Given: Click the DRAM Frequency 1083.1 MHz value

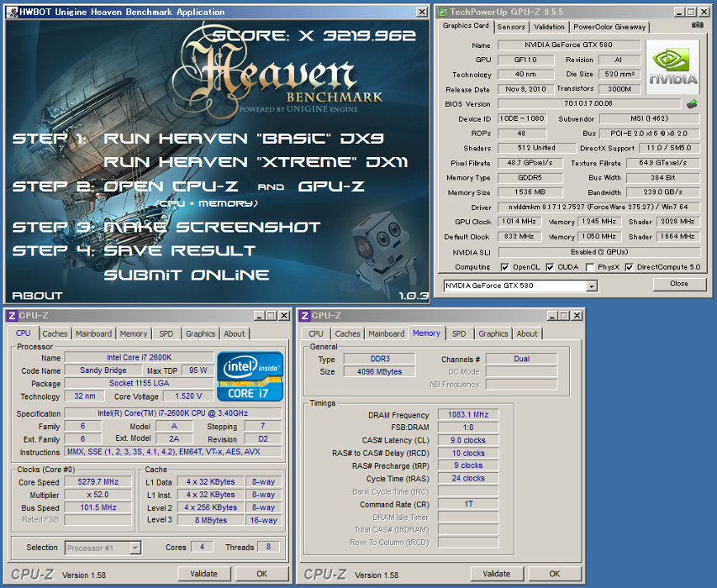Looking at the screenshot, I should click(x=468, y=414).
